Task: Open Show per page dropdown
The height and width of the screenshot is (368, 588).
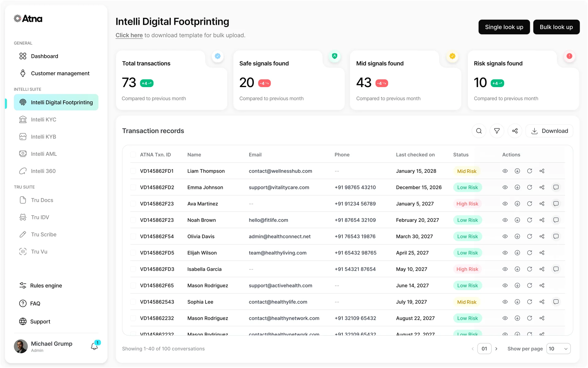Action: point(558,349)
